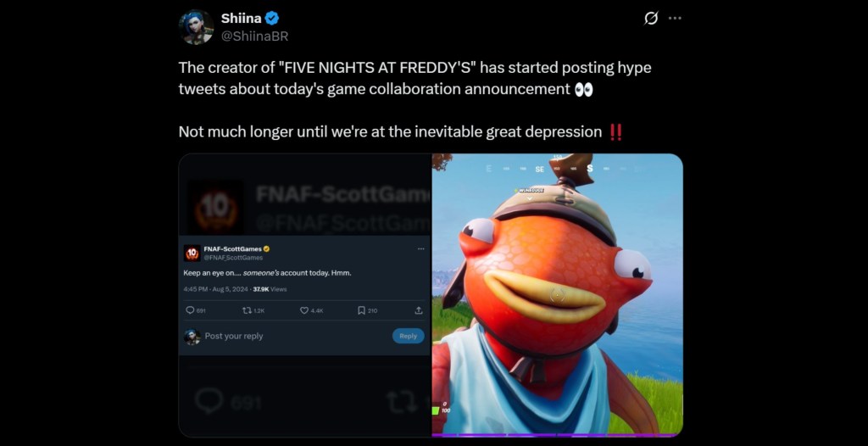Click the @FNAF_ScottGames handle in embedded tweet
This screenshot has height=446, width=868.
click(233, 258)
